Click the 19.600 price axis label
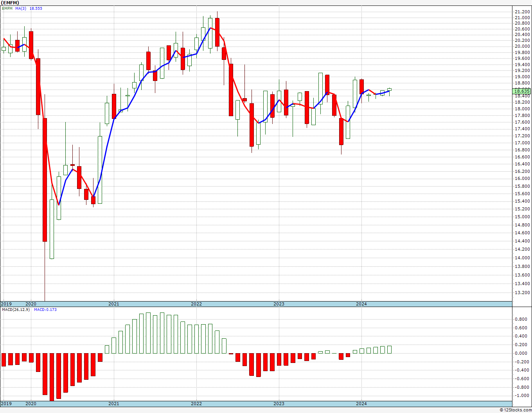The width and height of the screenshot is (532, 413). [x=523, y=58]
